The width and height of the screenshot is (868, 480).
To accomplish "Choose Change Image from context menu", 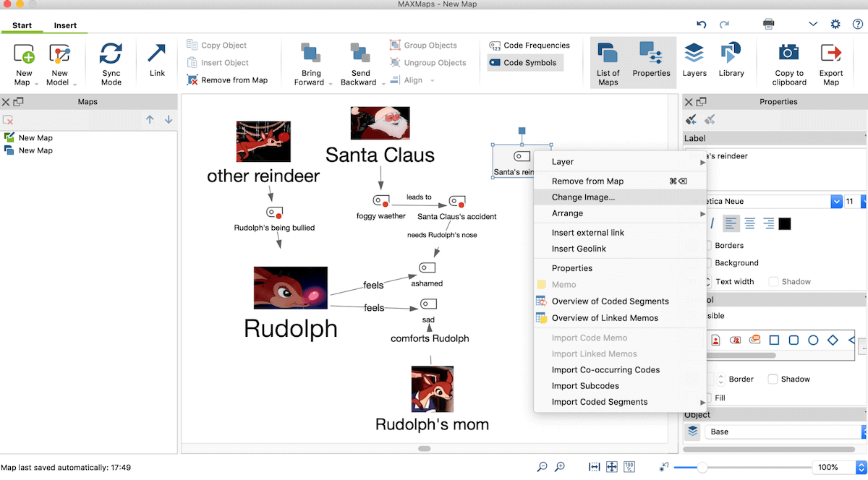I will (x=620, y=197).
